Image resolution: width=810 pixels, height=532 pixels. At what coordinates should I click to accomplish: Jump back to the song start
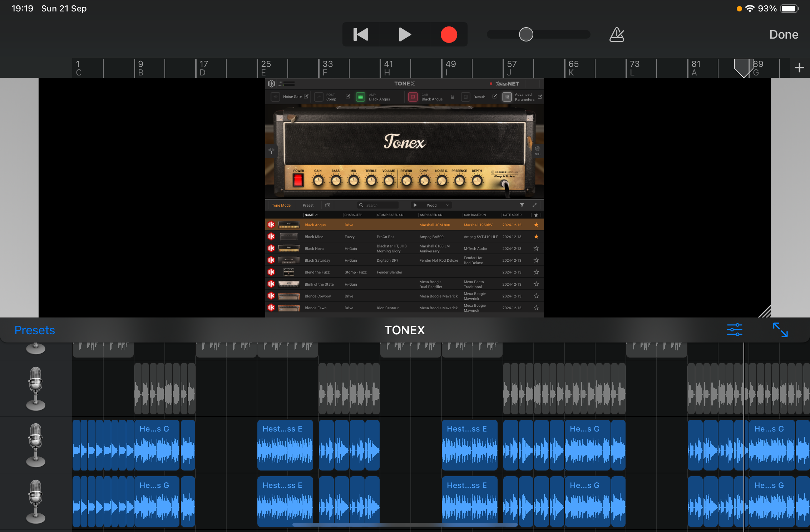tap(361, 35)
